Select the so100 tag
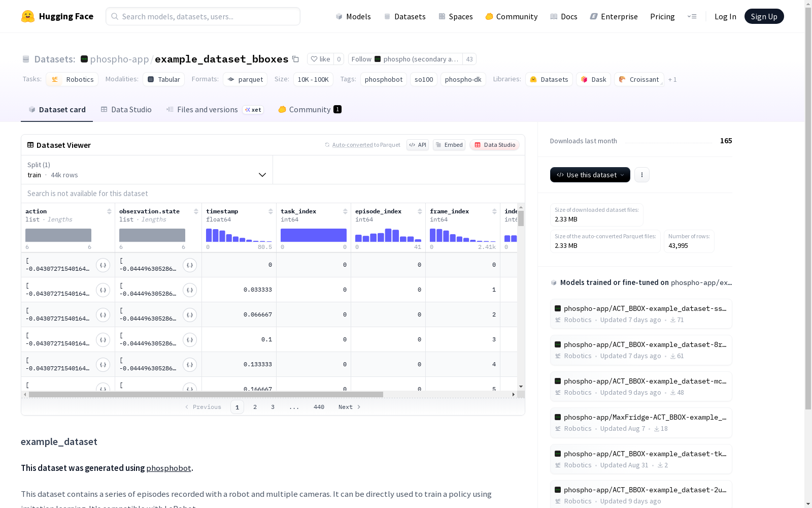The width and height of the screenshot is (812, 508). [x=424, y=79]
